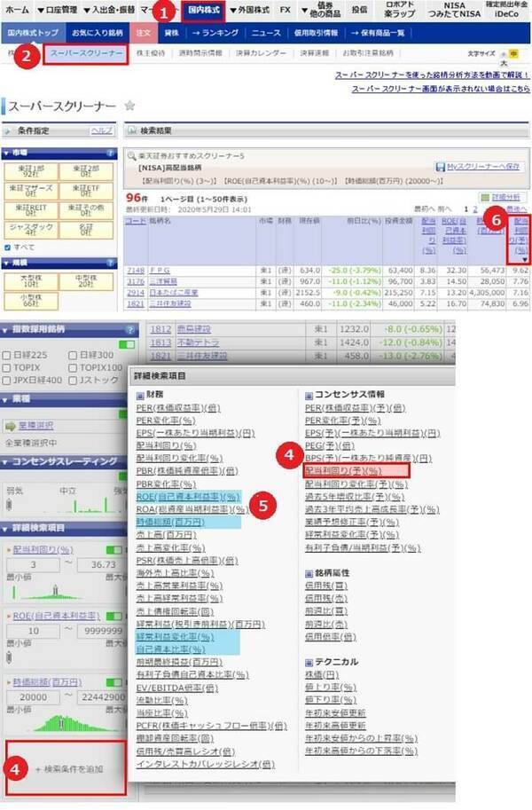Click the 業種選択 link
The height and width of the screenshot is (810, 532).
click(35, 426)
